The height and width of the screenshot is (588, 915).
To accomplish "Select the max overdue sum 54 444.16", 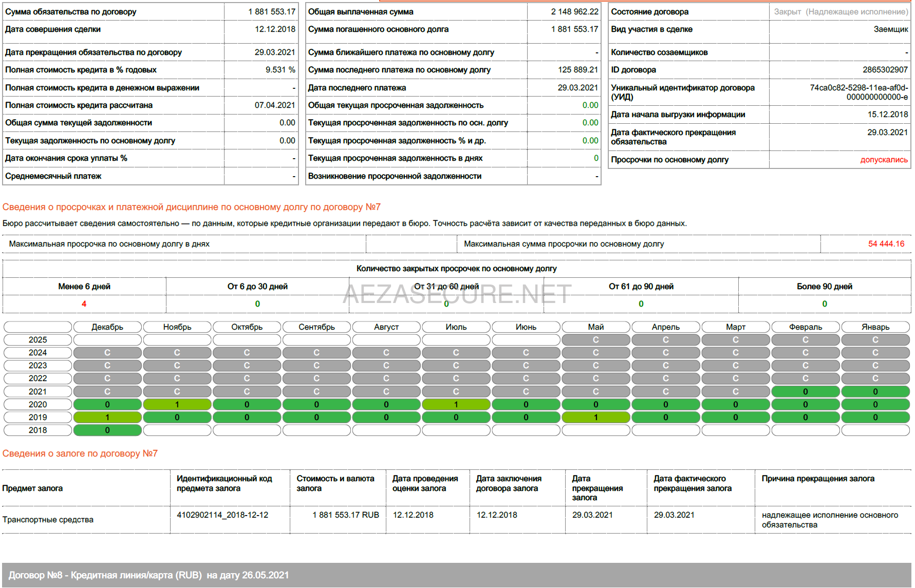I will [x=886, y=244].
